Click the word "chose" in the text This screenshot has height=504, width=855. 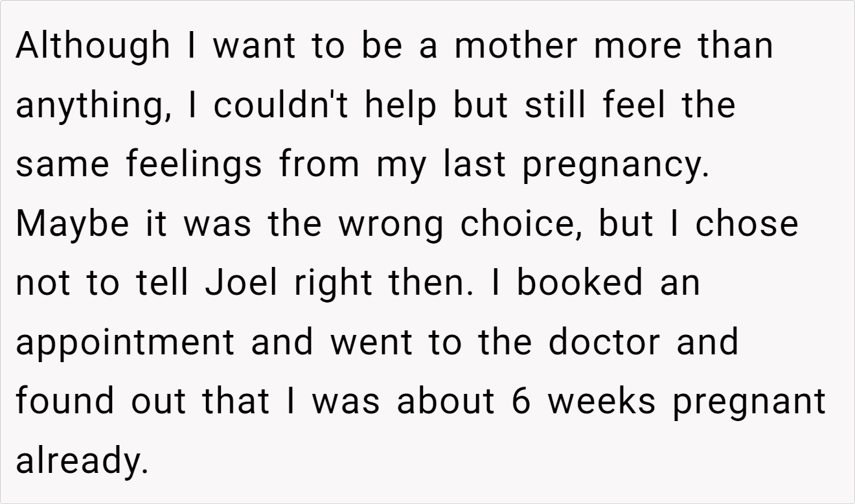(747, 223)
